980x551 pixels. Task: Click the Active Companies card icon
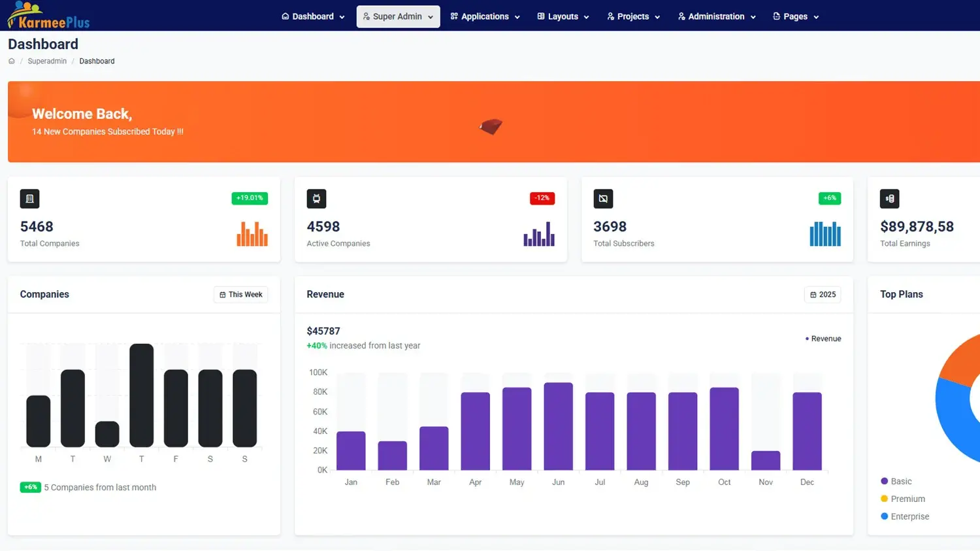click(x=316, y=199)
